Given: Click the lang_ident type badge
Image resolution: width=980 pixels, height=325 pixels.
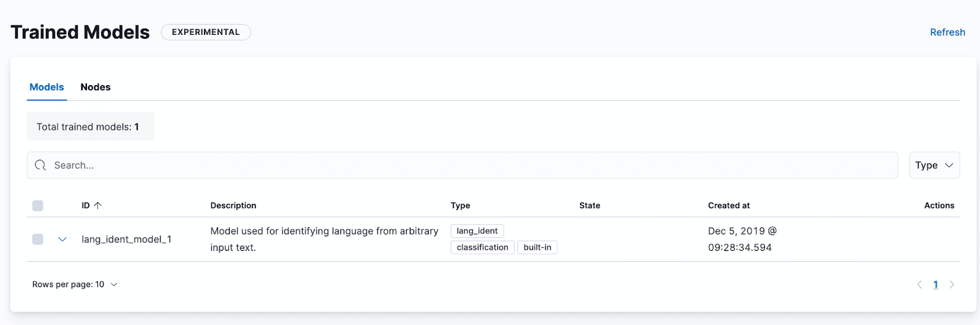Looking at the screenshot, I should (x=477, y=231).
